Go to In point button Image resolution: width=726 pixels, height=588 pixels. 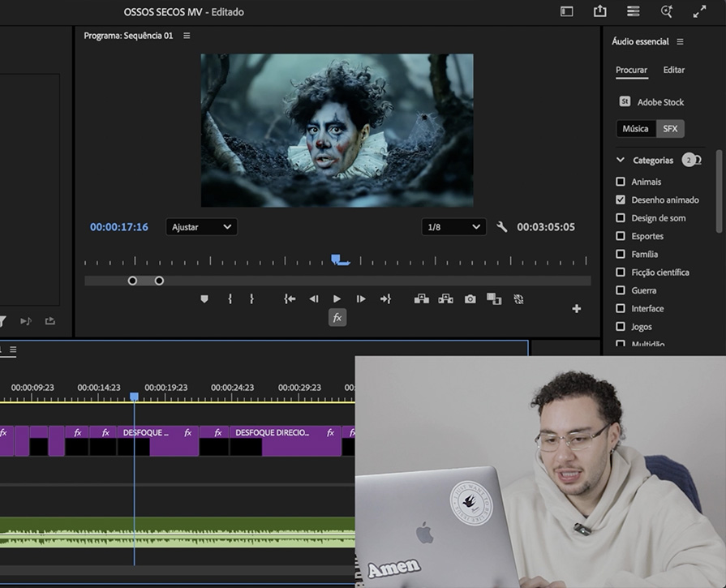click(290, 299)
